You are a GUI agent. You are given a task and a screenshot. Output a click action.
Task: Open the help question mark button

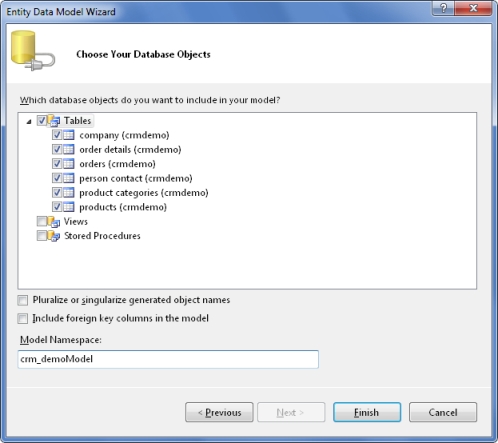tap(443, 8)
